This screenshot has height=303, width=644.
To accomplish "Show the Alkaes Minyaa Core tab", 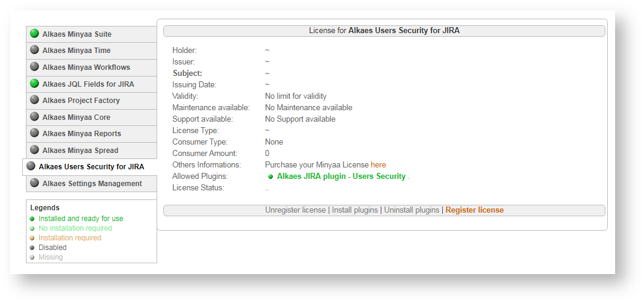I will [x=92, y=117].
